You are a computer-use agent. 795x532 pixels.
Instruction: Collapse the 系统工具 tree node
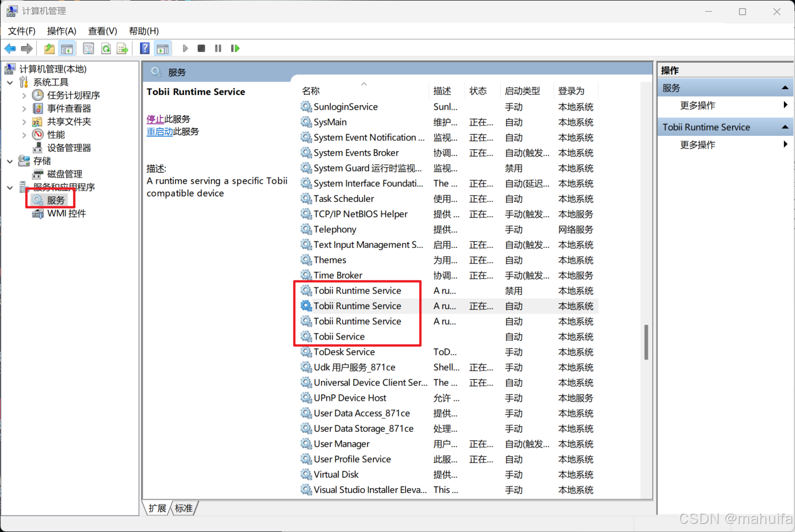tap(10, 82)
